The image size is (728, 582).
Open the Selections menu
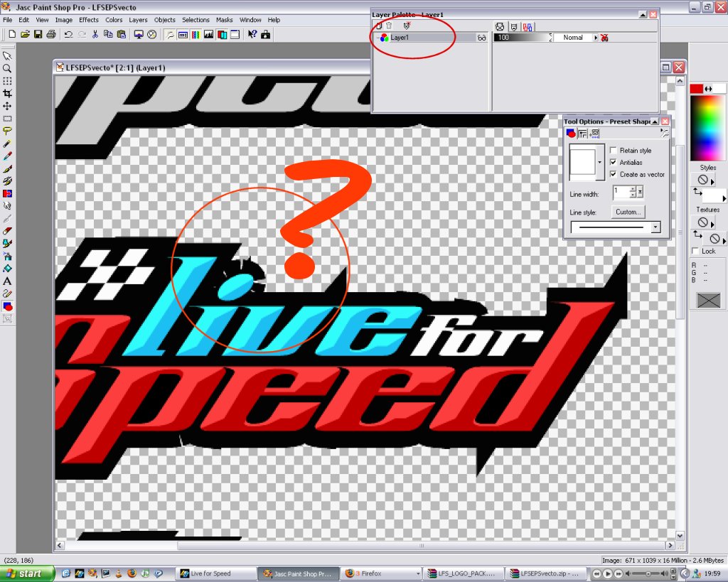click(x=196, y=20)
